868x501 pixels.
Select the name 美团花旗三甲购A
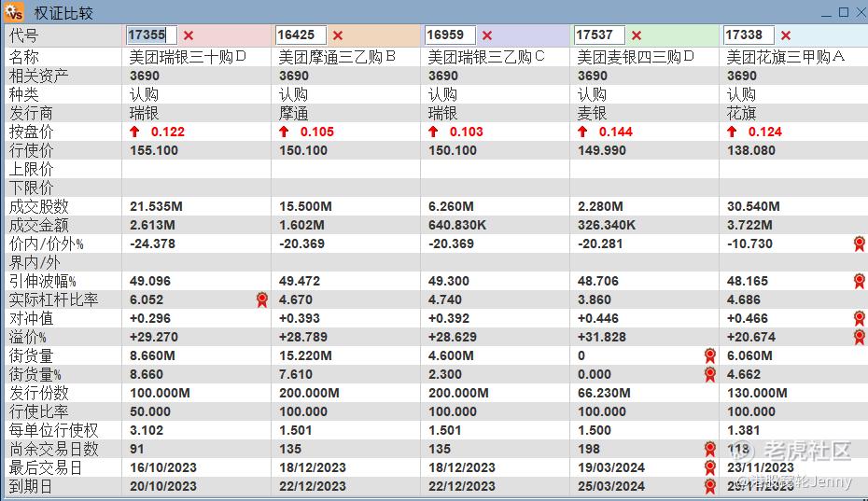(786, 57)
